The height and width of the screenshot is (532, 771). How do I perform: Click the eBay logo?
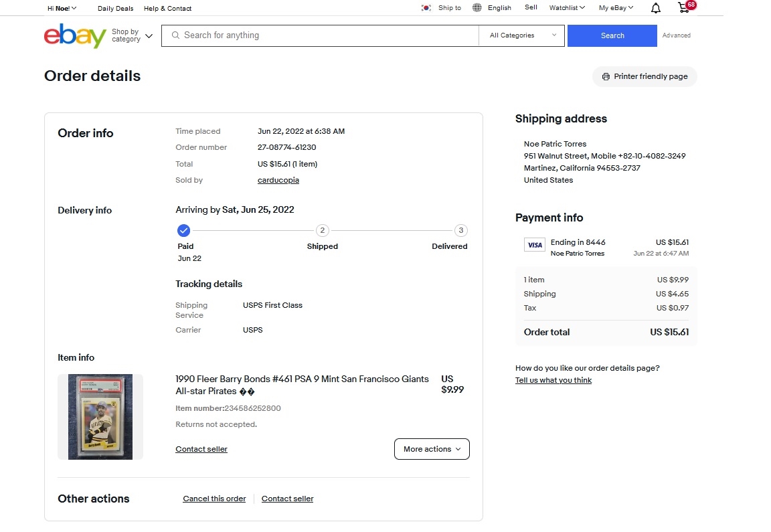[75, 35]
